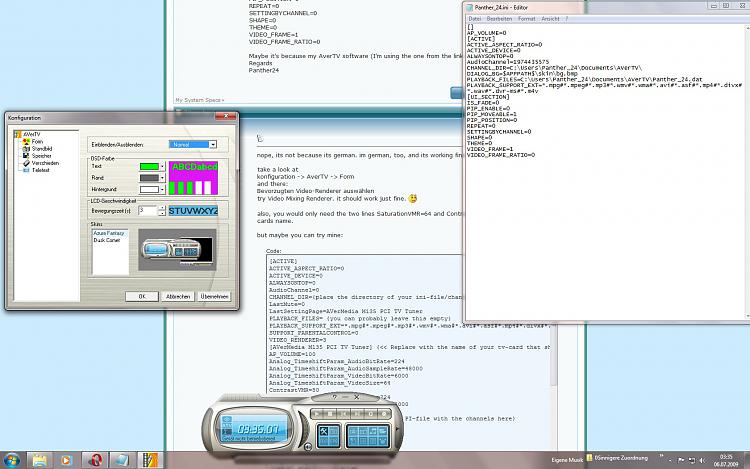Image resolution: width=750 pixels, height=469 pixels.
Task: Click the AVerTV LCD time display
Action: tap(258, 429)
